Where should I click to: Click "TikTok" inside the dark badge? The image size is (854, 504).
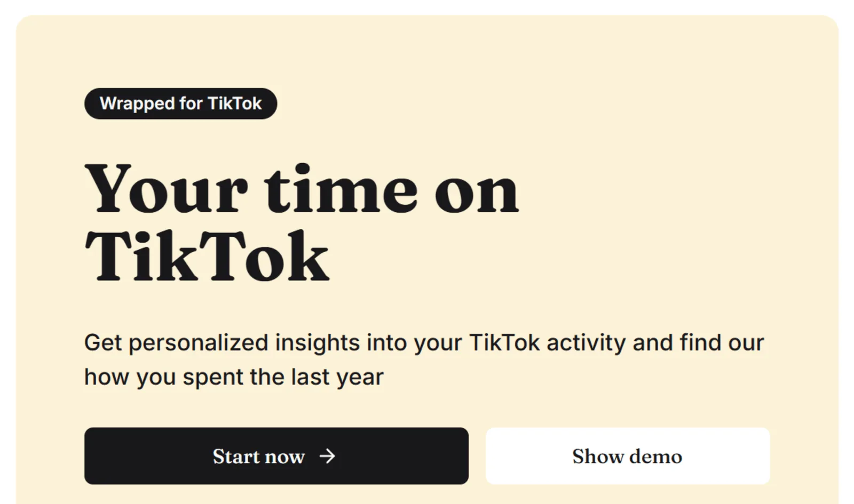click(234, 103)
